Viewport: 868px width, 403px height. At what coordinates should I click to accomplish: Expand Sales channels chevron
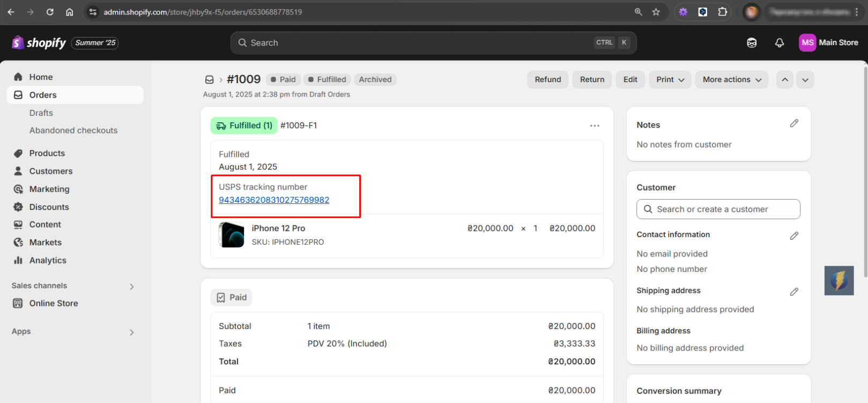click(132, 287)
